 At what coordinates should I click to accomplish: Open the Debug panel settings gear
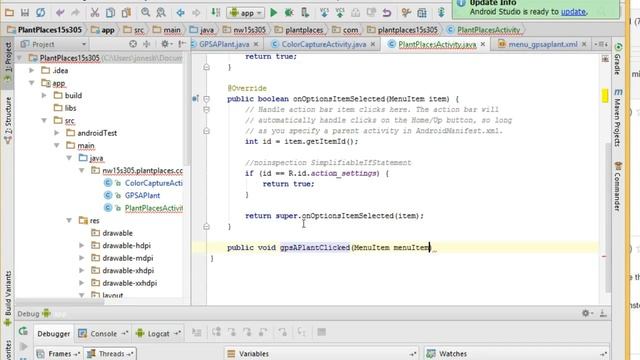587,313
